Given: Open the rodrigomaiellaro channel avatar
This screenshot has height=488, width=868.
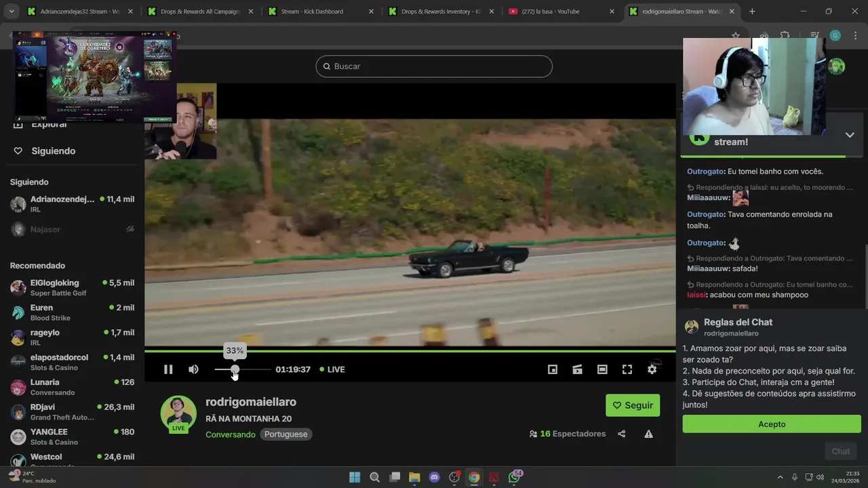Looking at the screenshot, I should (x=178, y=413).
